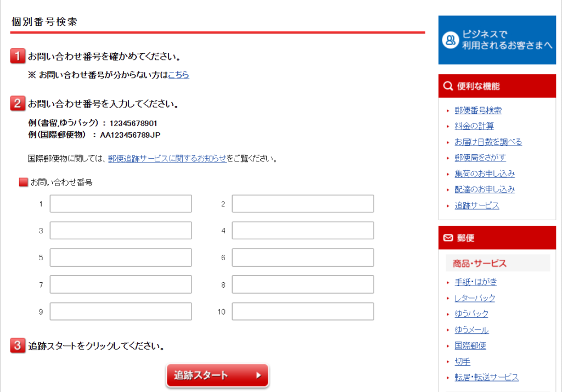Follow the こちら link for unknown numbers
The height and width of the screenshot is (392, 562).
coord(178,75)
